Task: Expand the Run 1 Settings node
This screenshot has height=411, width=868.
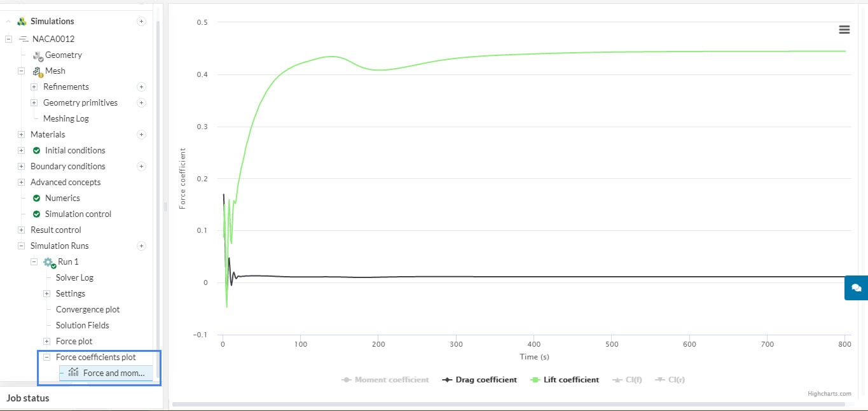Action: (46, 294)
